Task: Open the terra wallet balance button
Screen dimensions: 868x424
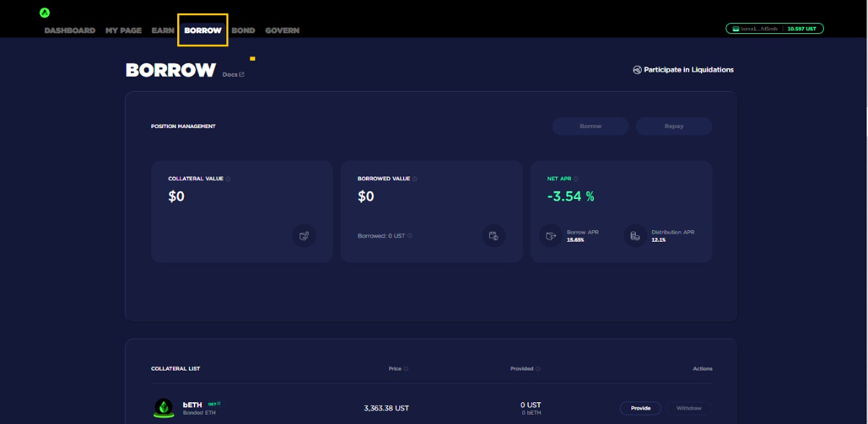Action: [x=775, y=29]
